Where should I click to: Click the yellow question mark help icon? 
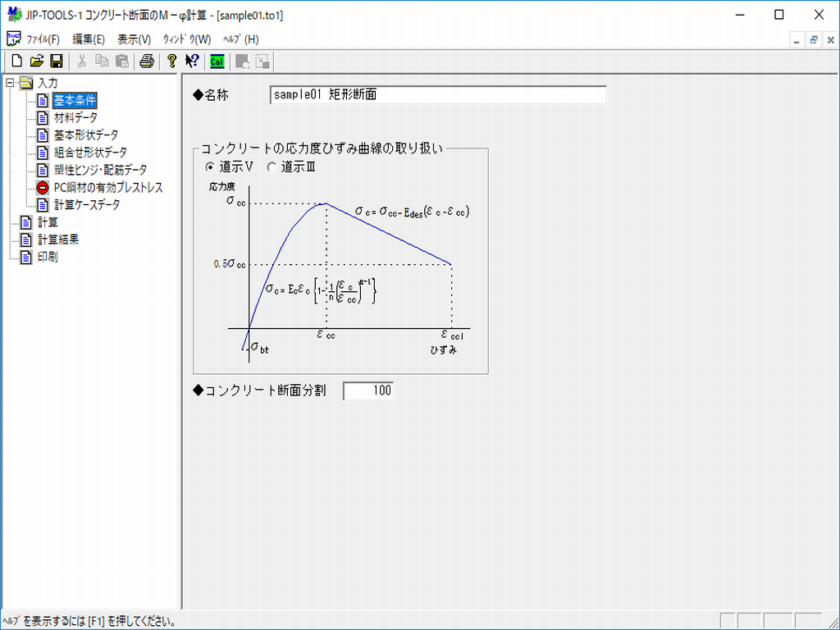[x=171, y=61]
